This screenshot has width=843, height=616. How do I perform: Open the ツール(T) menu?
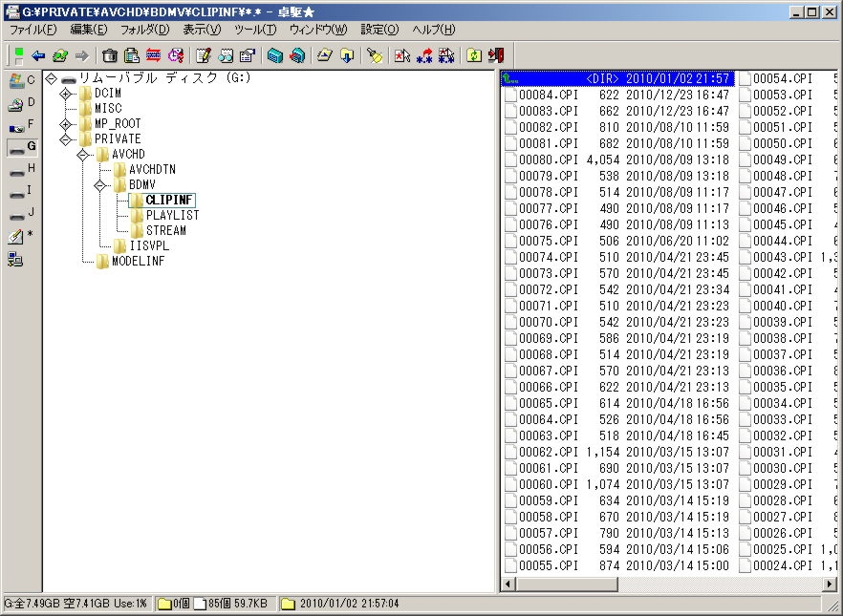point(254,30)
